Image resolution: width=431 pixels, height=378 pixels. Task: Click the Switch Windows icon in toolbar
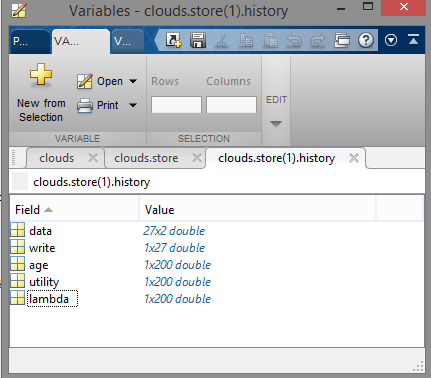(x=342, y=40)
